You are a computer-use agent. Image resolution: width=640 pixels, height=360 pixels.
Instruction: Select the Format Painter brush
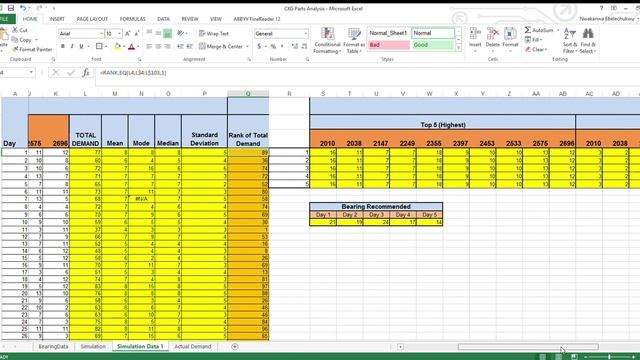coord(15,49)
